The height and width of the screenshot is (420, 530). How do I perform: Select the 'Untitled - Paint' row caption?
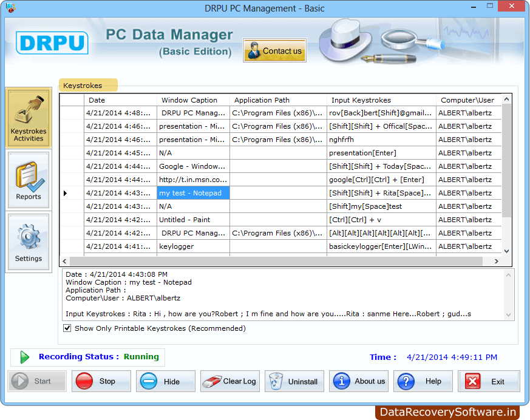(x=193, y=220)
